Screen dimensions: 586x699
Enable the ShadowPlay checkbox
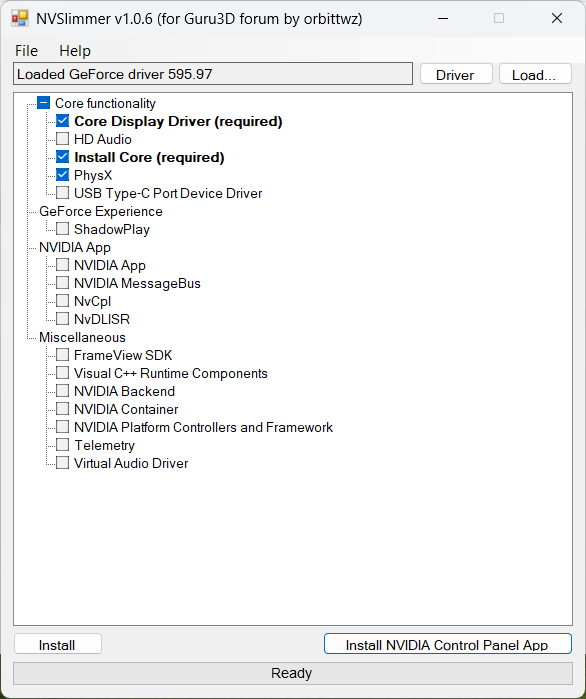click(62, 229)
